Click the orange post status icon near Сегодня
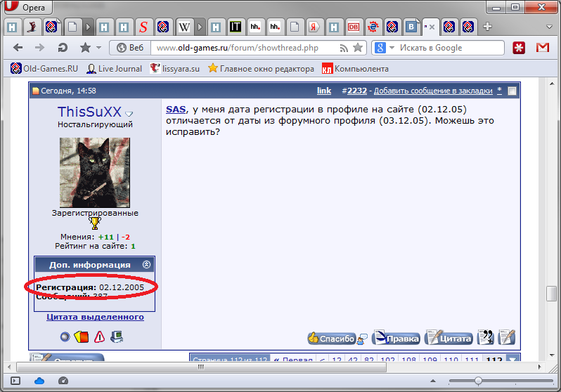This screenshot has height=392, width=561. 35,91
